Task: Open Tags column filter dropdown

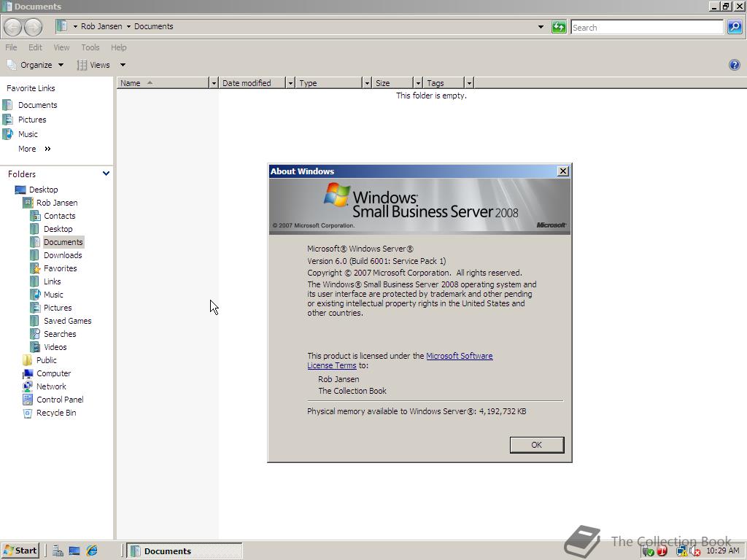Action: pyautogui.click(x=469, y=83)
